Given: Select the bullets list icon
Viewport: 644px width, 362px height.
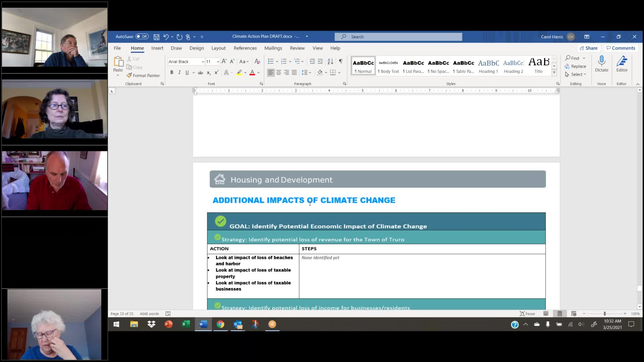Looking at the screenshot, I should (x=271, y=61).
